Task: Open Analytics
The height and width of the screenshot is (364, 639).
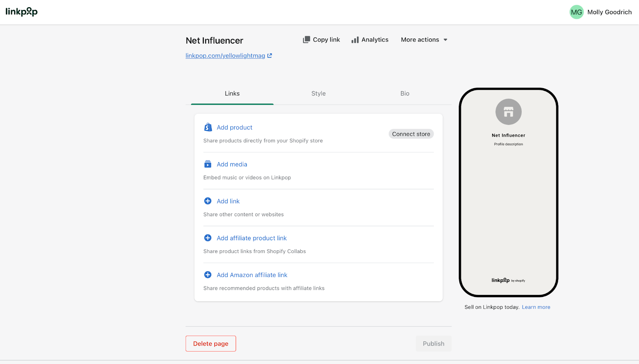Action: 370,40
